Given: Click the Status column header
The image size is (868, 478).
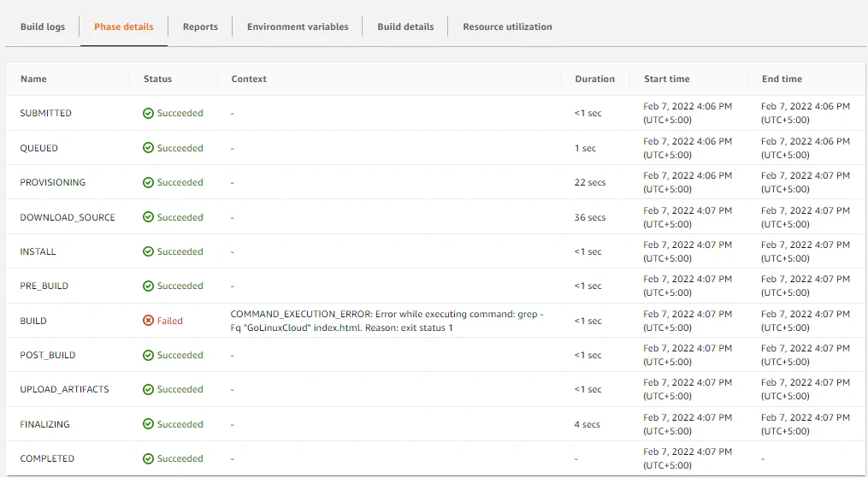Looking at the screenshot, I should (x=157, y=79).
